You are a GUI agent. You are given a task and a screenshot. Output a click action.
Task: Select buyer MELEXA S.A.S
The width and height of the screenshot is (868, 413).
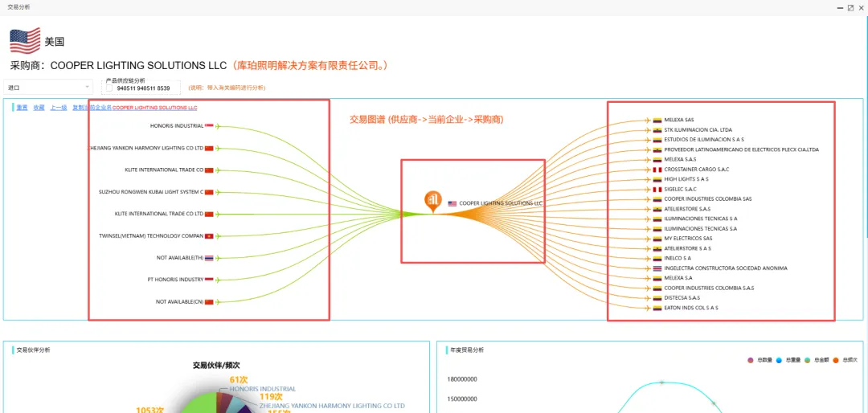pyautogui.click(x=681, y=159)
